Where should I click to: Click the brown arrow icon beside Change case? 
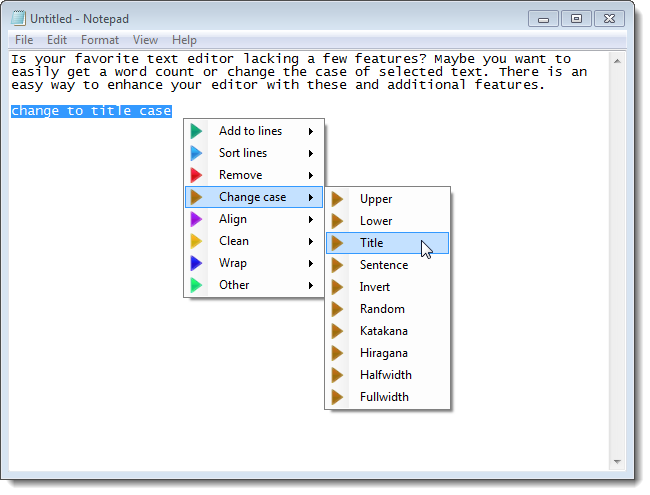point(196,197)
